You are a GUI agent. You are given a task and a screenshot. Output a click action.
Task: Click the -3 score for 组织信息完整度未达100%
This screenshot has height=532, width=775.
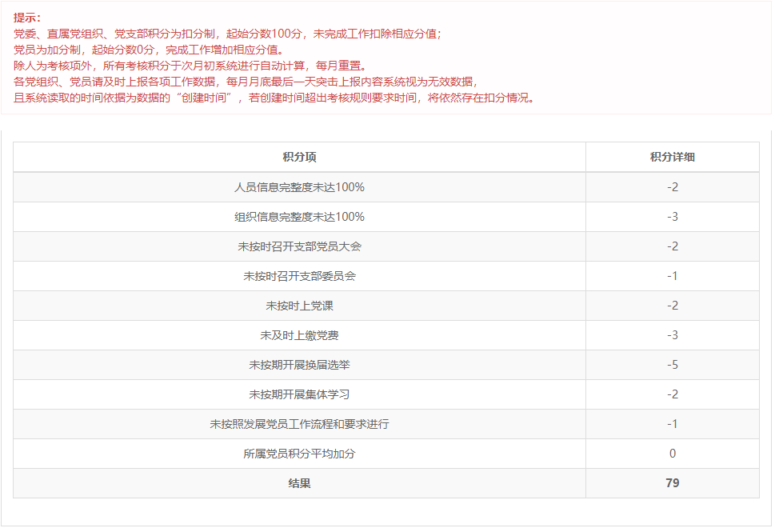(672, 217)
